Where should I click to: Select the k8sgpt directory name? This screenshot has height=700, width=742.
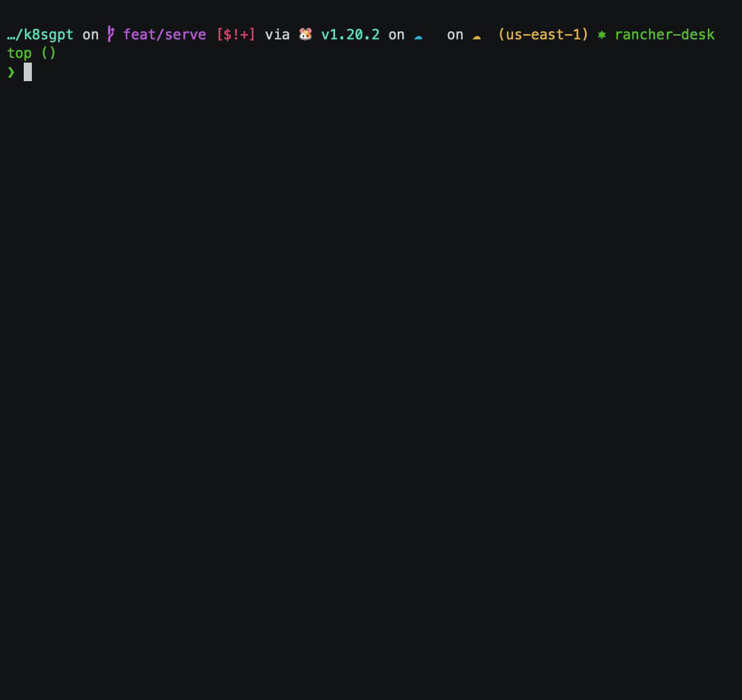49,34
